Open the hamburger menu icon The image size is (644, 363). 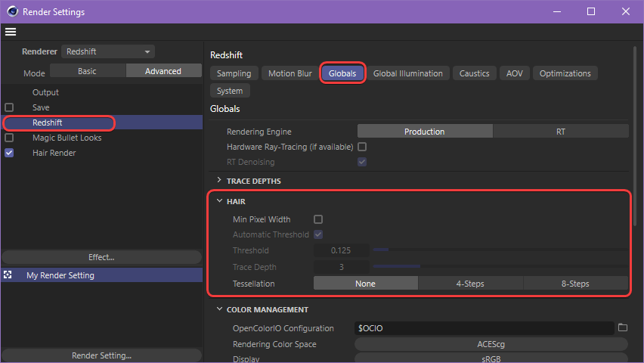(x=10, y=32)
